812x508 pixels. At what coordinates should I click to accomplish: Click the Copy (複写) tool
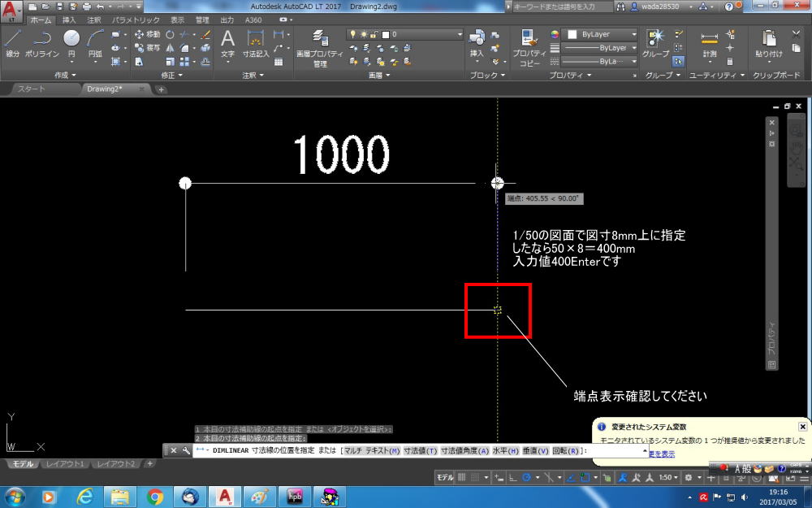point(147,48)
